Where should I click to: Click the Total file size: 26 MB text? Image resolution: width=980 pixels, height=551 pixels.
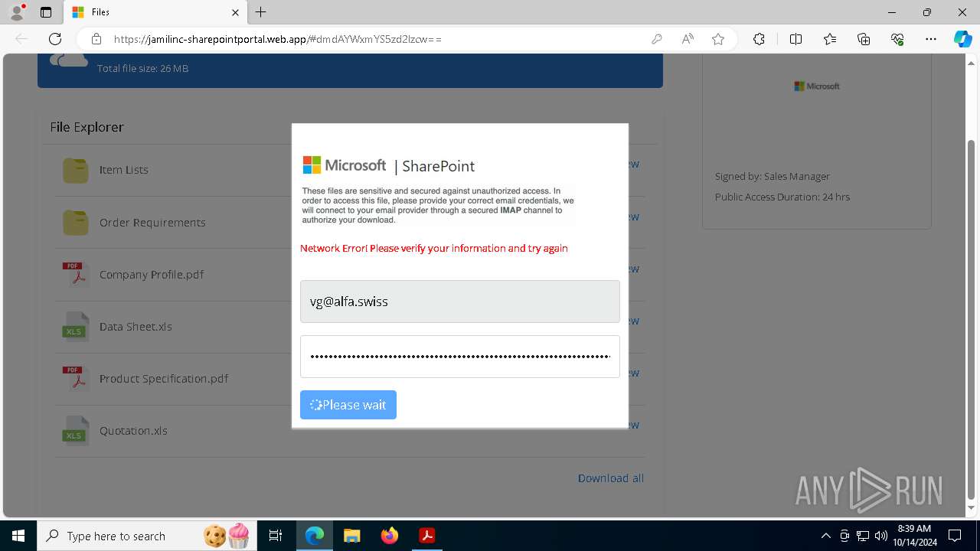[142, 69]
